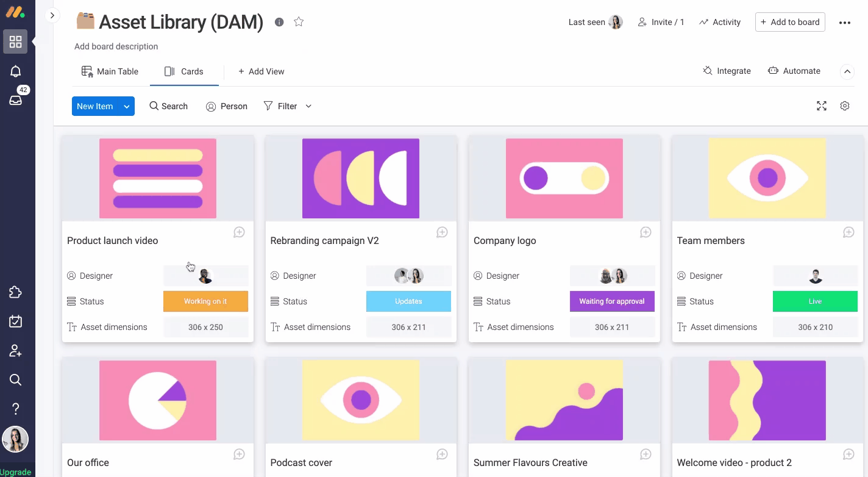The width and height of the screenshot is (868, 477).
Task: Open My Work calendar check icon
Action: tap(16, 321)
